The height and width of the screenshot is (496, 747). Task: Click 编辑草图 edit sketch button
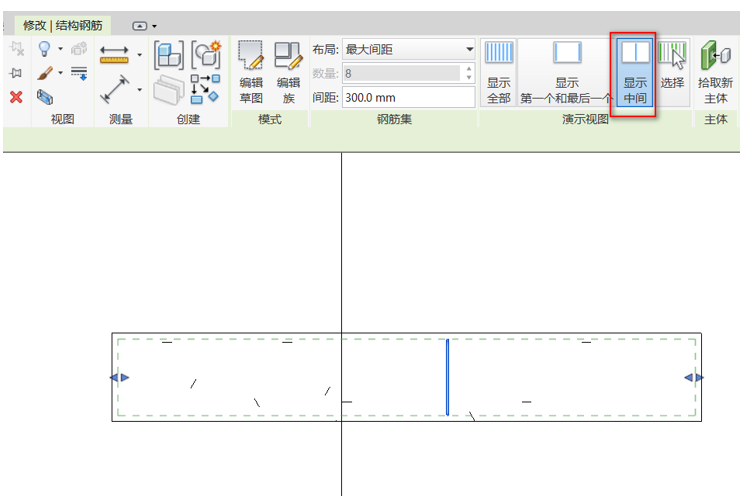[251, 72]
